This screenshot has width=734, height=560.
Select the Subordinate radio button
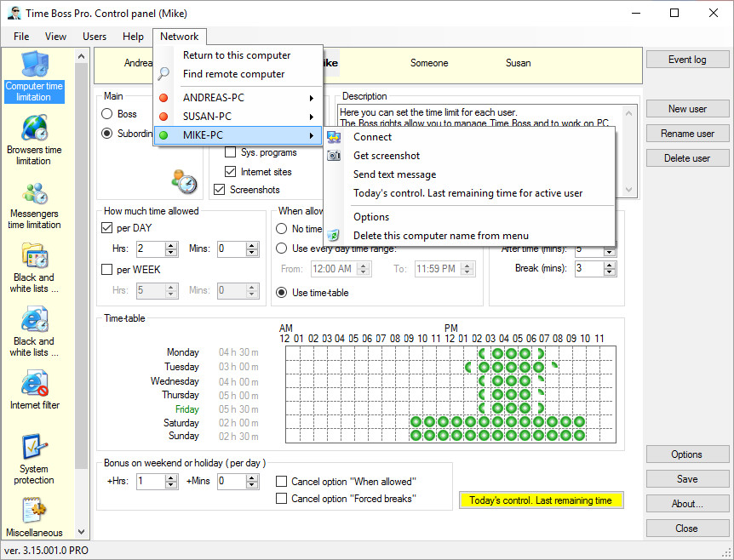click(107, 134)
